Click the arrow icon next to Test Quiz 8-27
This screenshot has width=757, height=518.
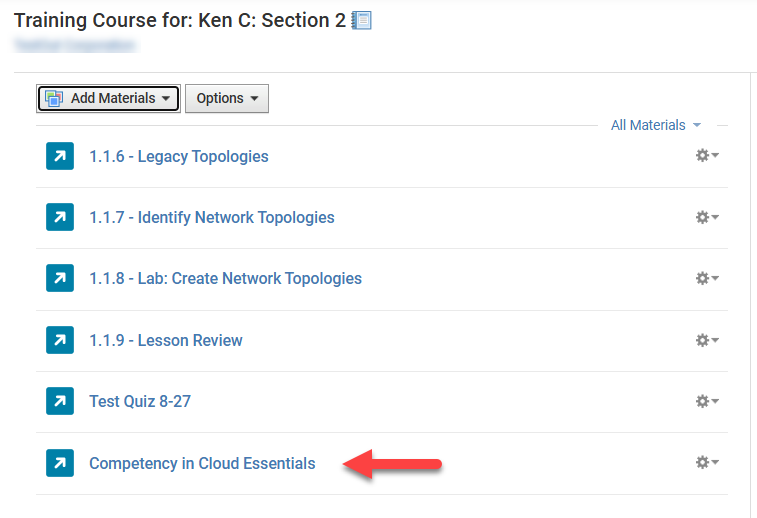[x=60, y=401]
